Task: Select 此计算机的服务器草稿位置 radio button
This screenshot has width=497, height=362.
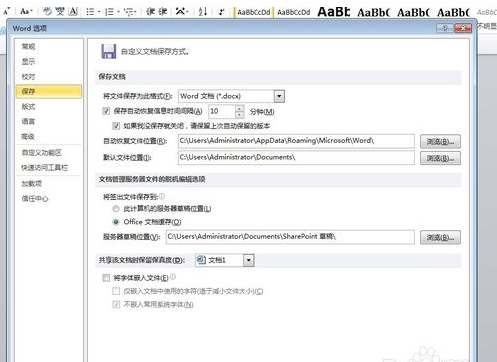Action: [x=116, y=209]
